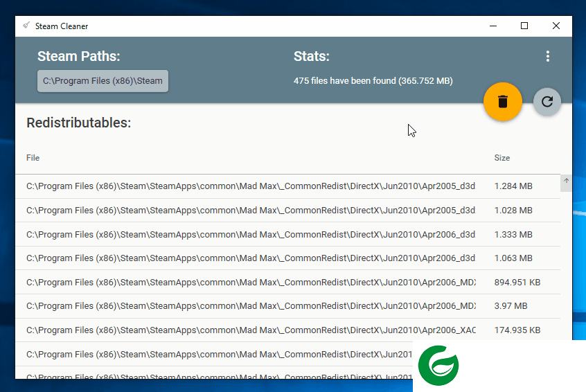586x392 pixels.
Task: Select the row with size 1.028 MB
Action: 287,211
